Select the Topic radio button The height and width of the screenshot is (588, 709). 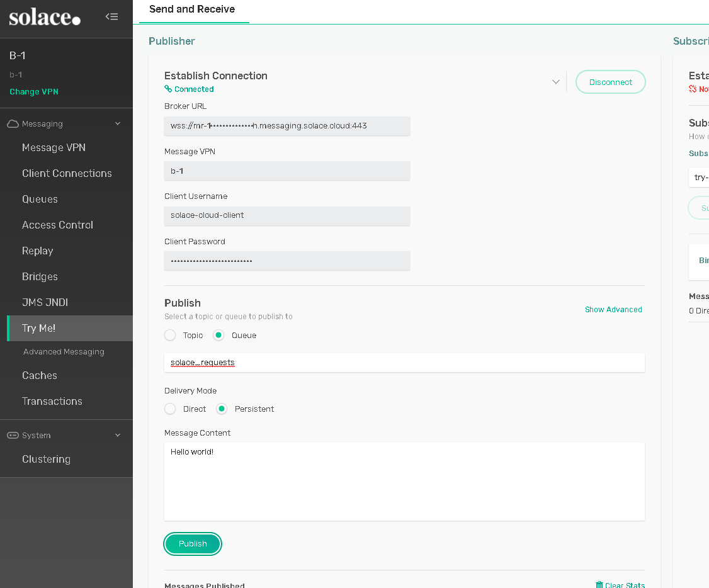(170, 336)
